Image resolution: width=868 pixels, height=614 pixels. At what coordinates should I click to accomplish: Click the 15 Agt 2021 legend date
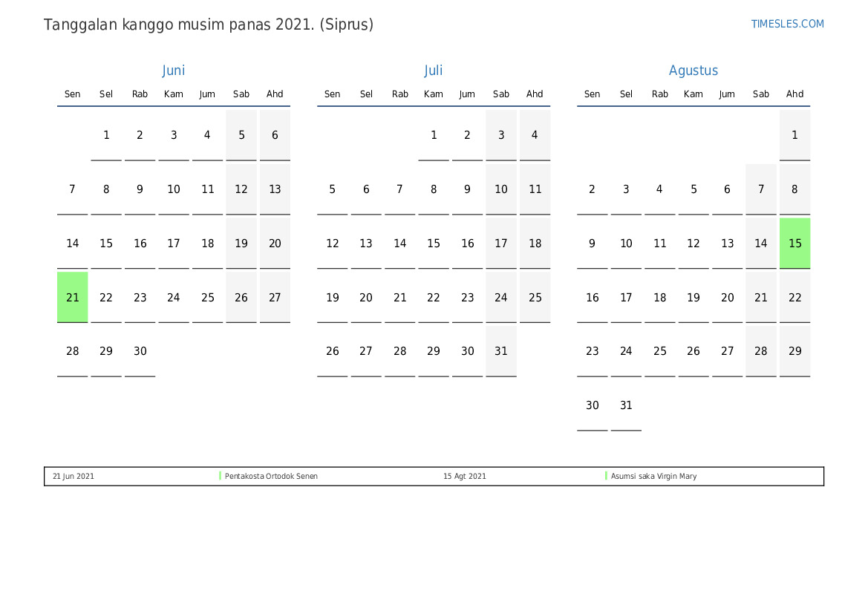[x=465, y=477]
